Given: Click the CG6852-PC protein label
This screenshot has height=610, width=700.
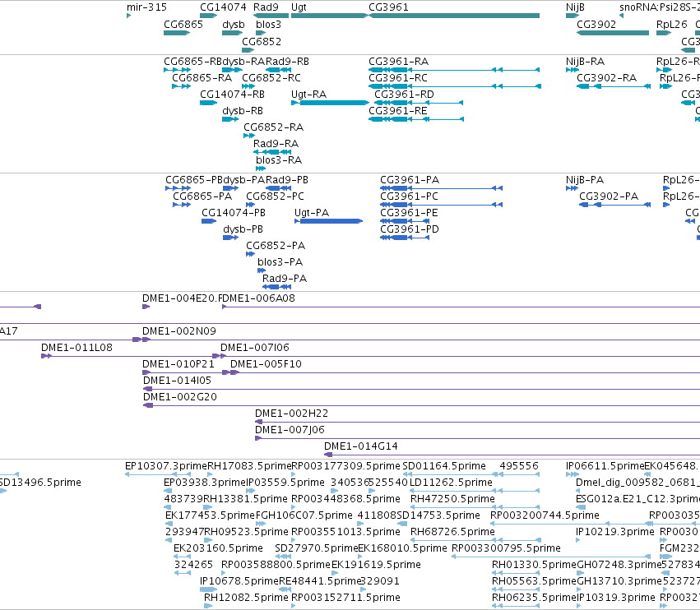Looking at the screenshot, I should pos(275,196).
